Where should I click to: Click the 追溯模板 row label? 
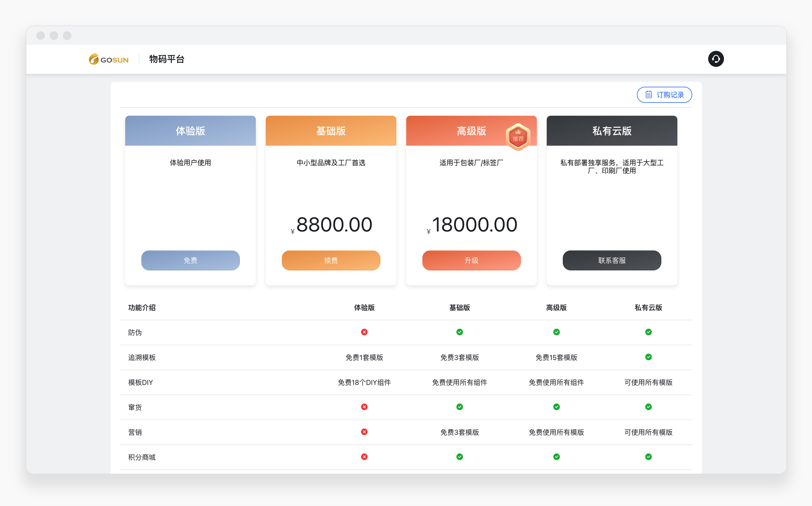[x=142, y=357]
